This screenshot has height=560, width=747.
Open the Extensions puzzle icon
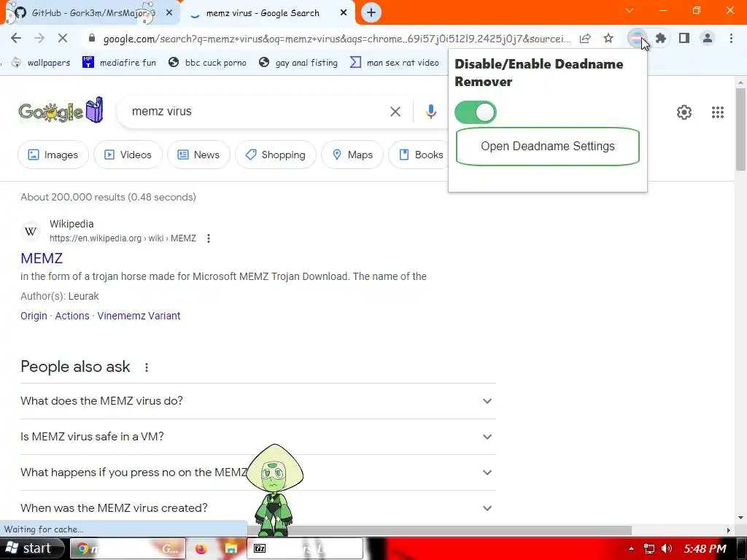pos(660,38)
